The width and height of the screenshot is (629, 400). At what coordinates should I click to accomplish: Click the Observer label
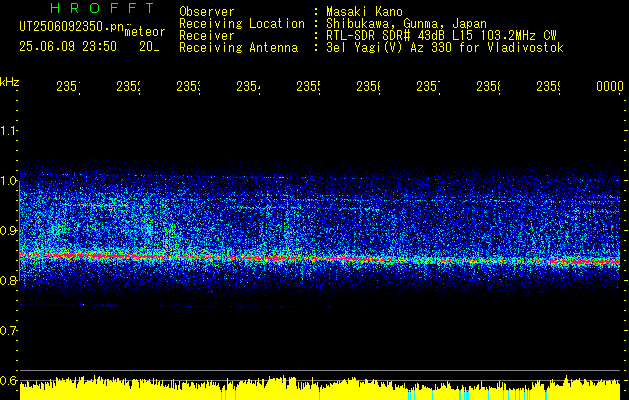click(x=207, y=12)
